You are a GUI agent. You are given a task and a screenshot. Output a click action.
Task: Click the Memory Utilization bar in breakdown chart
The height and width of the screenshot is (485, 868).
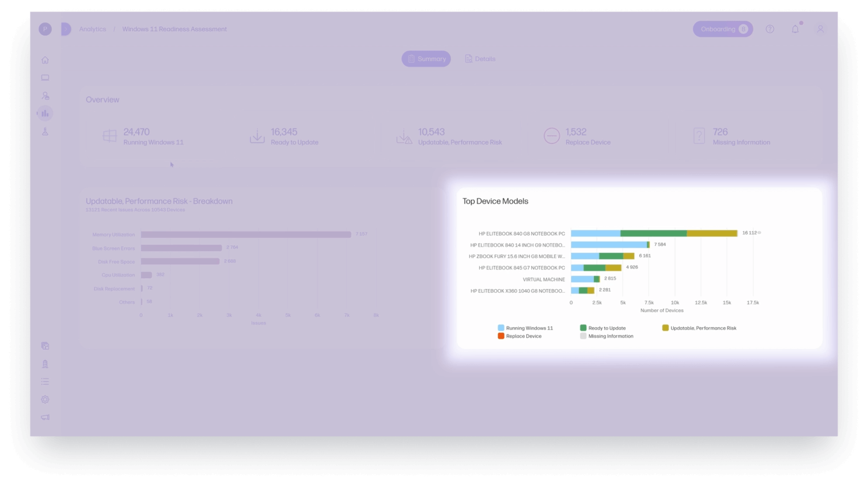point(246,234)
